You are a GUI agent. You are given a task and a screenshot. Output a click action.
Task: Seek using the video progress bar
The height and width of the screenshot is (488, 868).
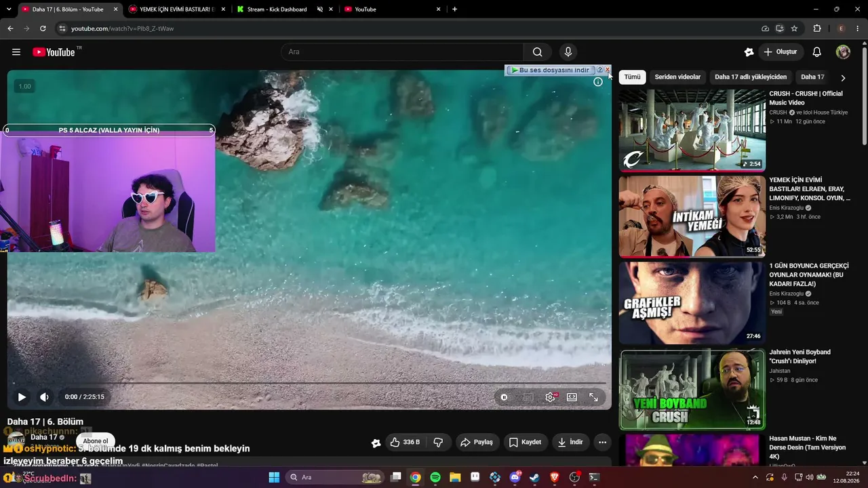[x=309, y=384]
